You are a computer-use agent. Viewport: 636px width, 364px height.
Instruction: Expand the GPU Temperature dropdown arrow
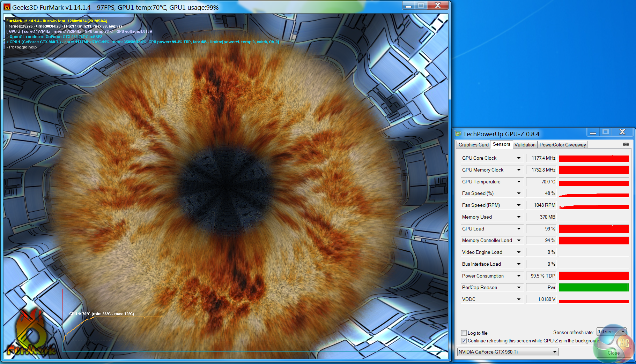point(519,182)
